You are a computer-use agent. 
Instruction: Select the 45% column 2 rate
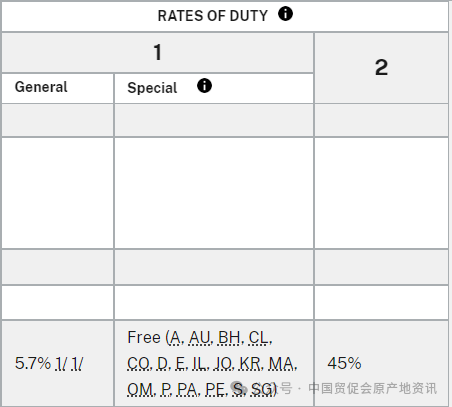click(x=344, y=363)
